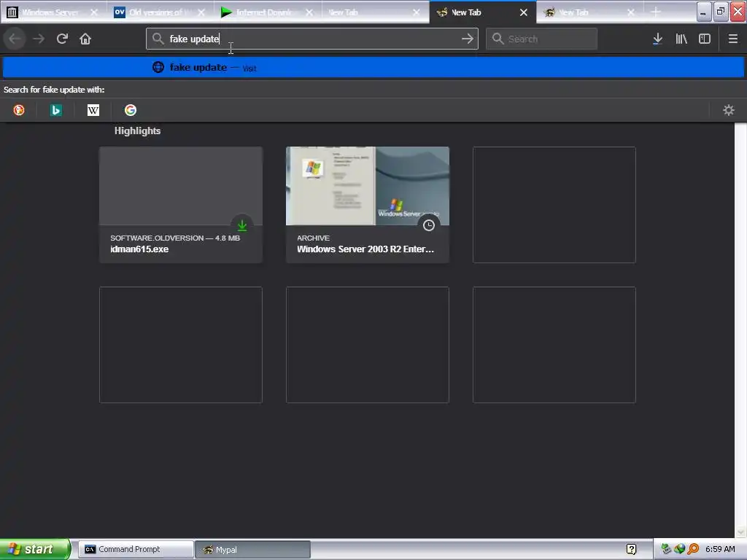Switch to Command Prompt in the taskbar
This screenshot has width=747, height=560.
click(x=136, y=549)
